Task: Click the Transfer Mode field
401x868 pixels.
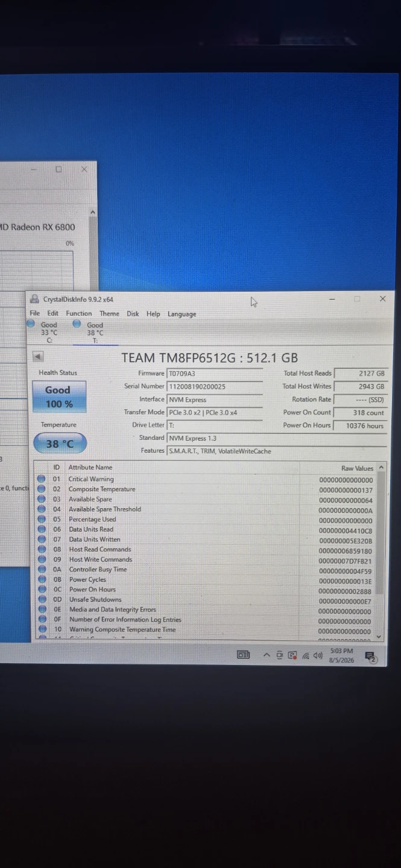Action: [x=214, y=413]
